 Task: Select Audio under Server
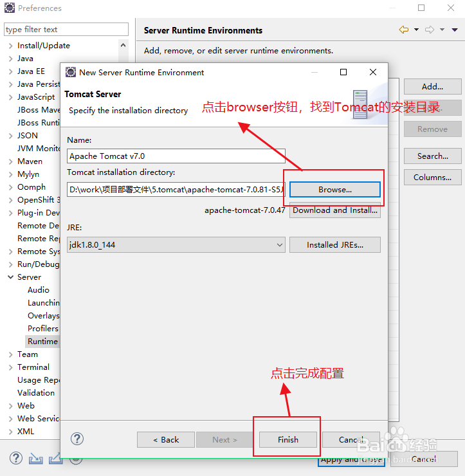38,290
